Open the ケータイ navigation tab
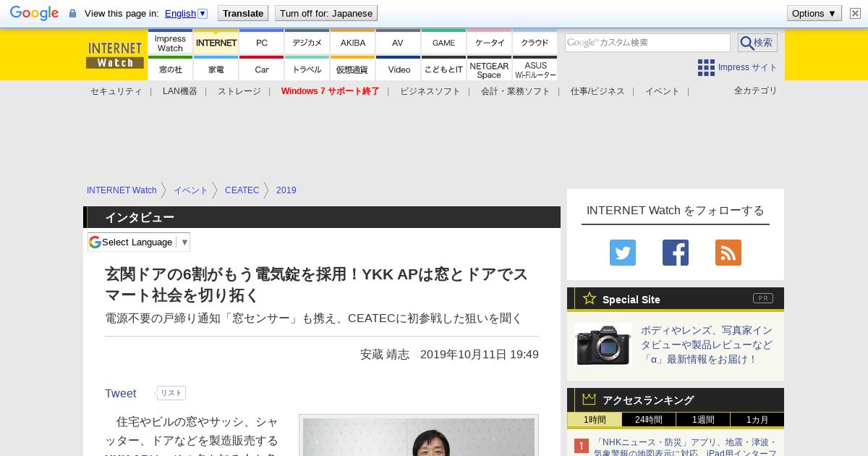Screen dimensions: 868x456 click(489, 42)
